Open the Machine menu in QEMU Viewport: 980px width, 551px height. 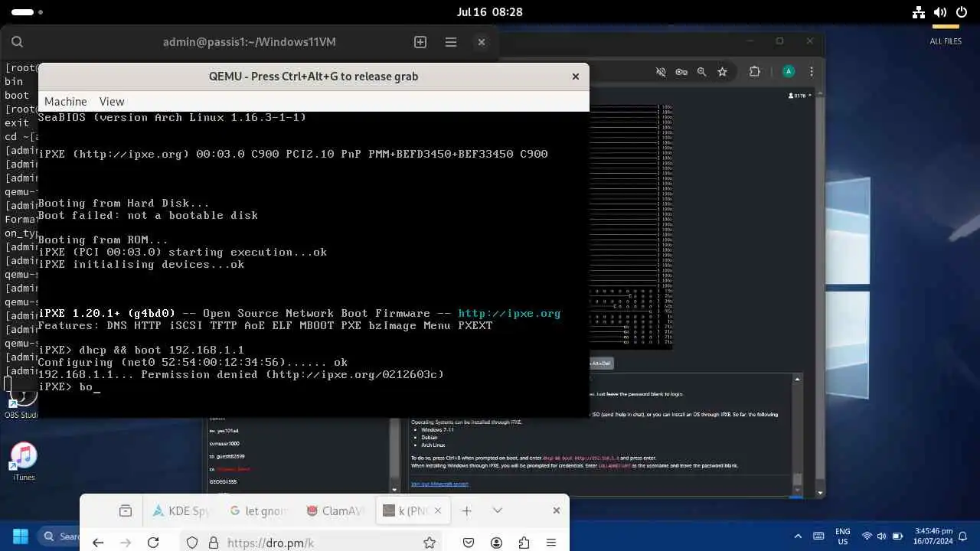pyautogui.click(x=65, y=101)
